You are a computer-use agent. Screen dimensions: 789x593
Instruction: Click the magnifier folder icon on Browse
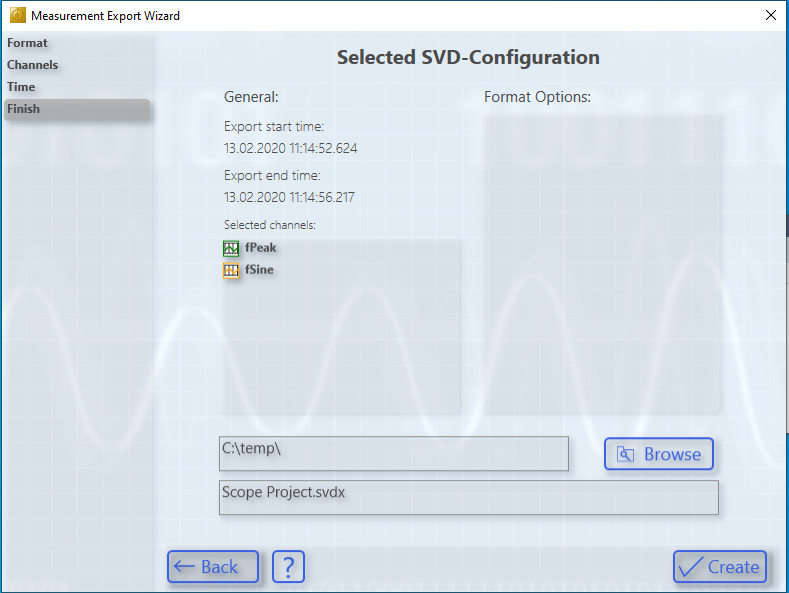click(x=625, y=454)
